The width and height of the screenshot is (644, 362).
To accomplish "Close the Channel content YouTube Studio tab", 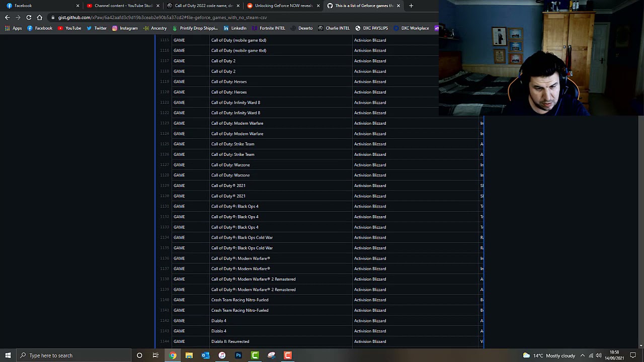I will pyautogui.click(x=158, y=6).
